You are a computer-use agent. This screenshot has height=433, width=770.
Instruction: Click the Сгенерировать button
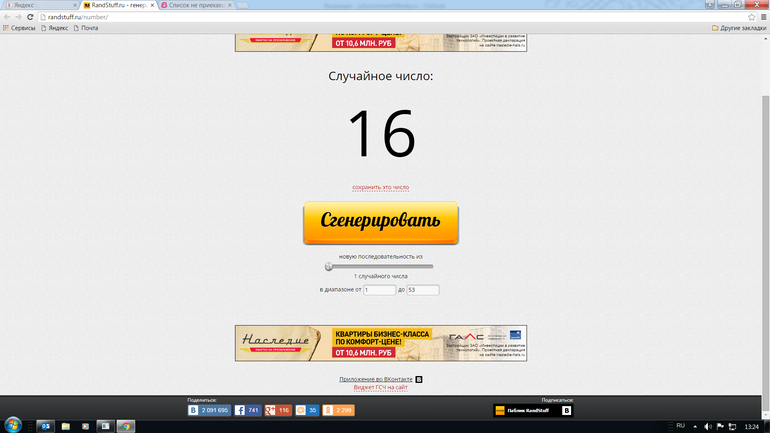[x=381, y=222]
